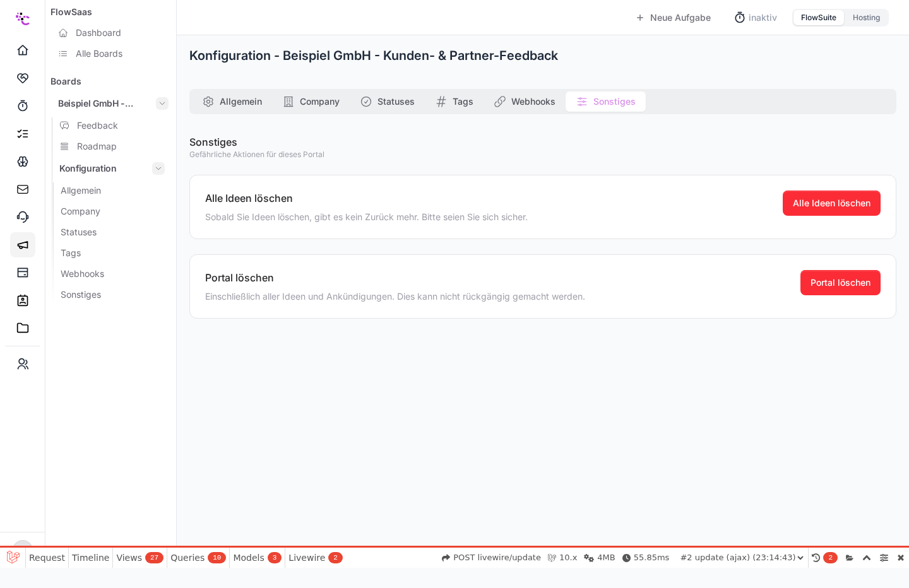Open the debugbar Views panel
Image resolution: width=909 pixels, height=588 pixels.
[140, 558]
